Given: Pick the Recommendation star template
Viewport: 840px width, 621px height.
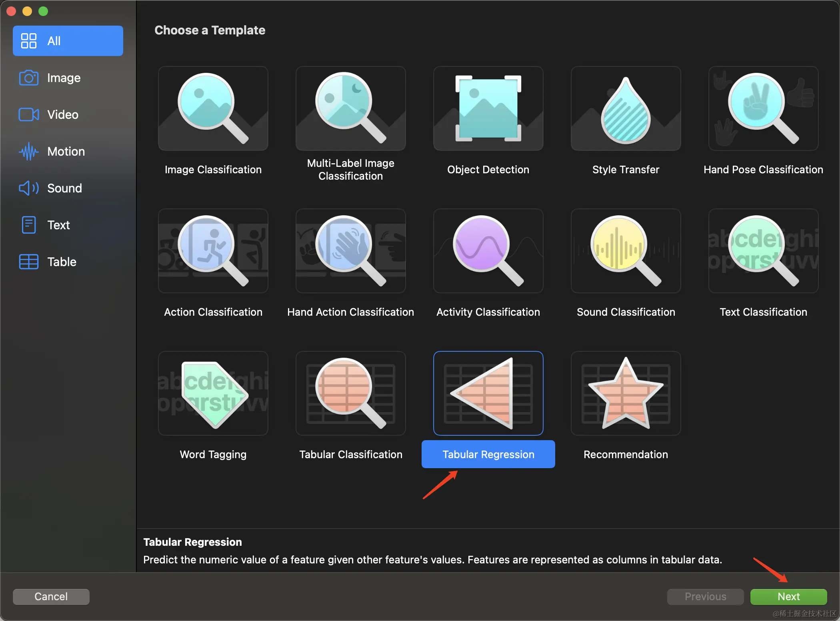Looking at the screenshot, I should (626, 393).
